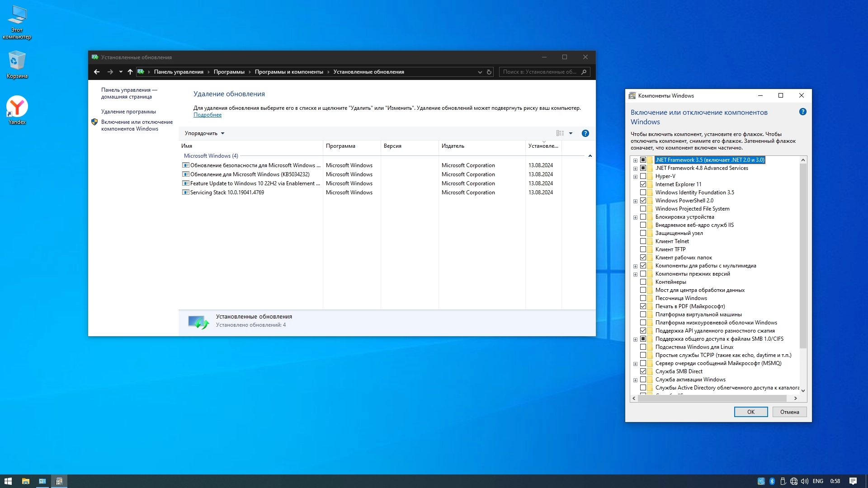
Task: Click the taskbar volume icon
Action: tap(805, 481)
